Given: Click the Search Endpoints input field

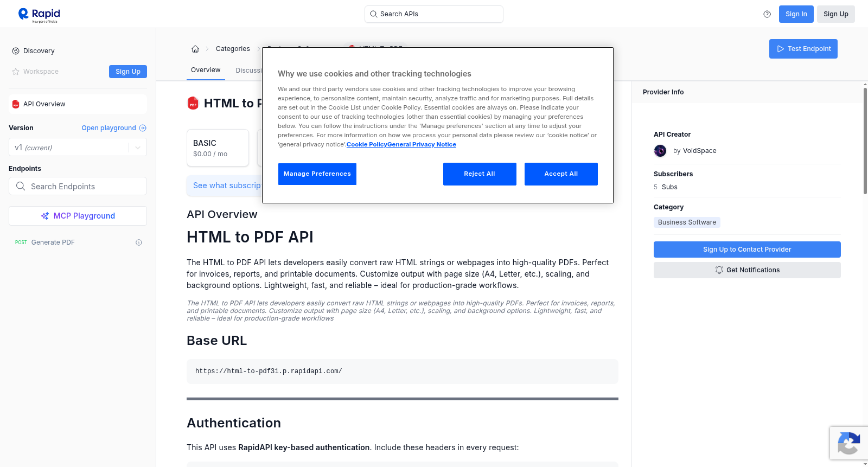Looking at the screenshot, I should point(78,186).
